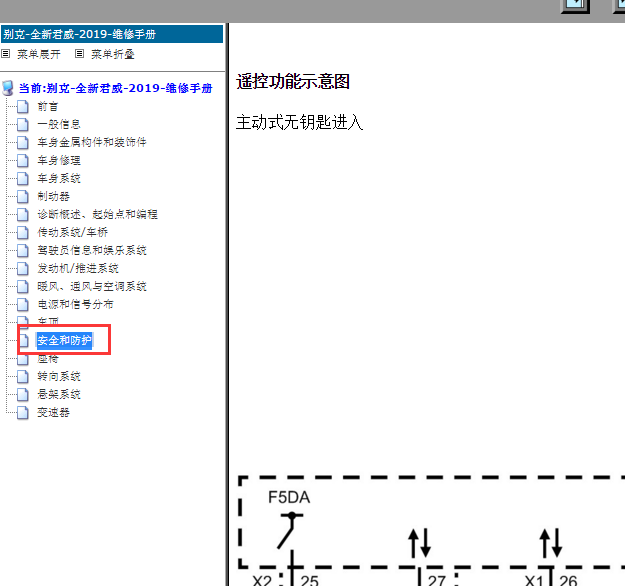Click the 悬架系统 page icon
This screenshot has height=586, width=625.
(x=23, y=394)
